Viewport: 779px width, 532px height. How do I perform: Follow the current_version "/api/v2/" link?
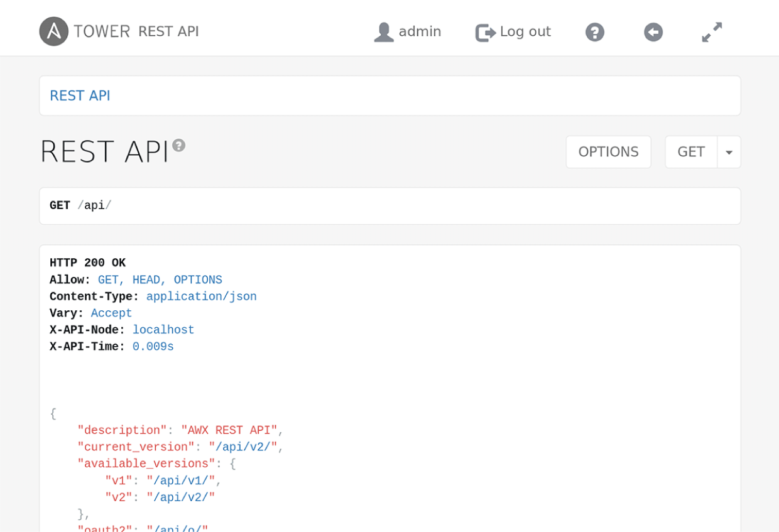pos(243,447)
